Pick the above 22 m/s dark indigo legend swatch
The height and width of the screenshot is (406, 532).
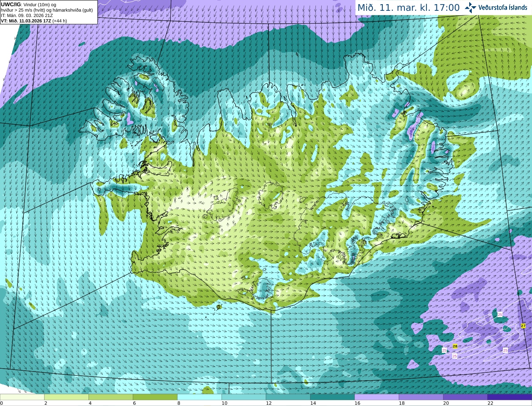coord(510,397)
